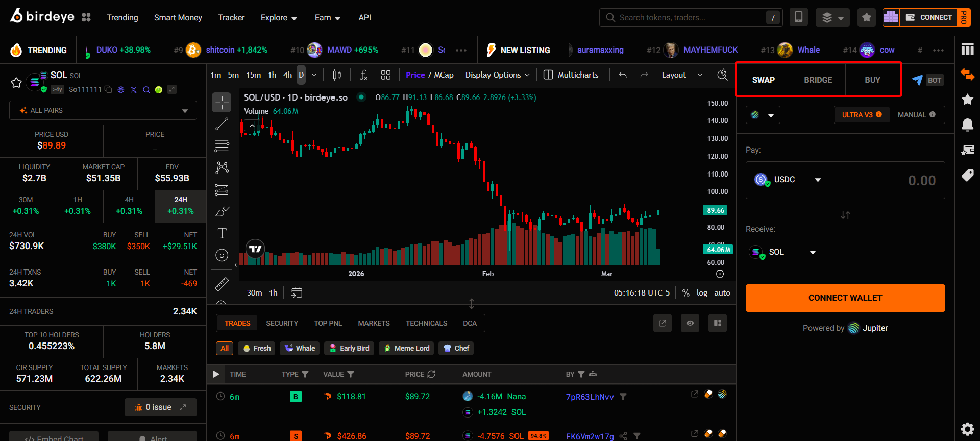The height and width of the screenshot is (441, 980).
Task: Open the Display Options dropdown
Action: coord(498,75)
